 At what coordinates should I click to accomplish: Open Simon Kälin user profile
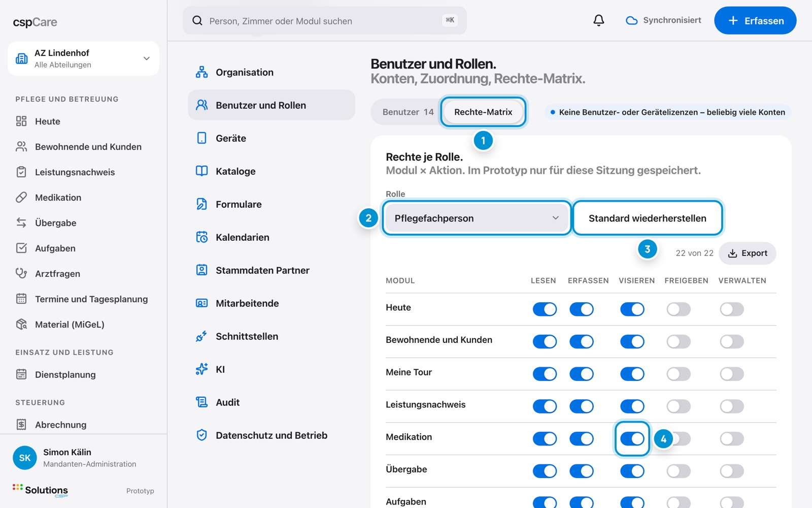click(83, 458)
